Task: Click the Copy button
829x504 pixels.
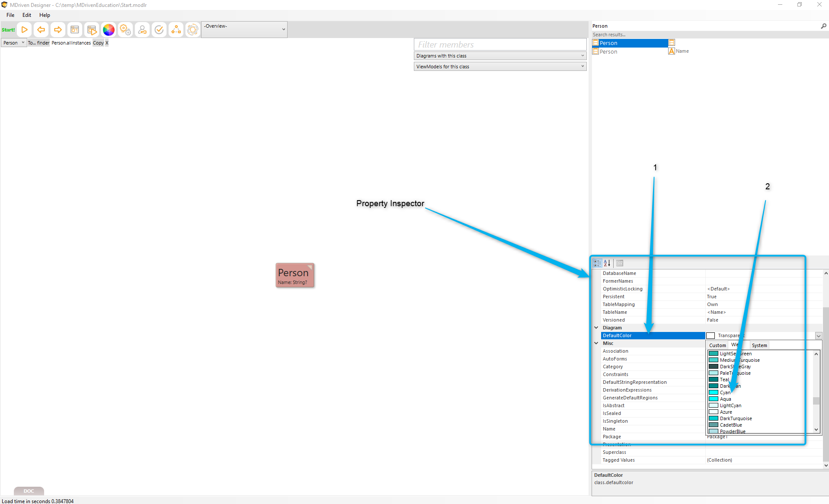Action: [98, 43]
